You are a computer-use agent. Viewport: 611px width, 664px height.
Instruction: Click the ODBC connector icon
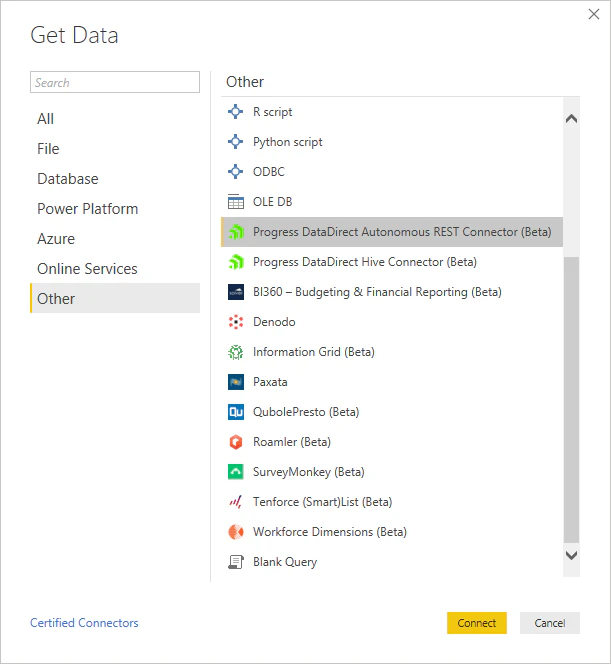click(x=235, y=172)
